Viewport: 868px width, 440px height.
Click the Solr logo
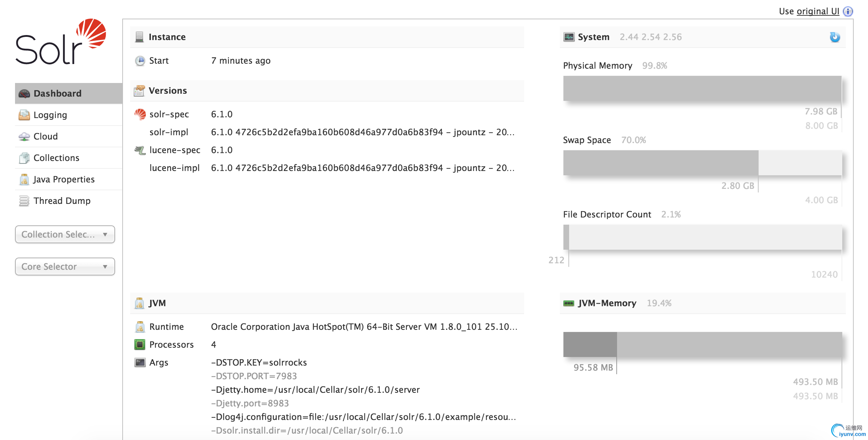[61, 41]
